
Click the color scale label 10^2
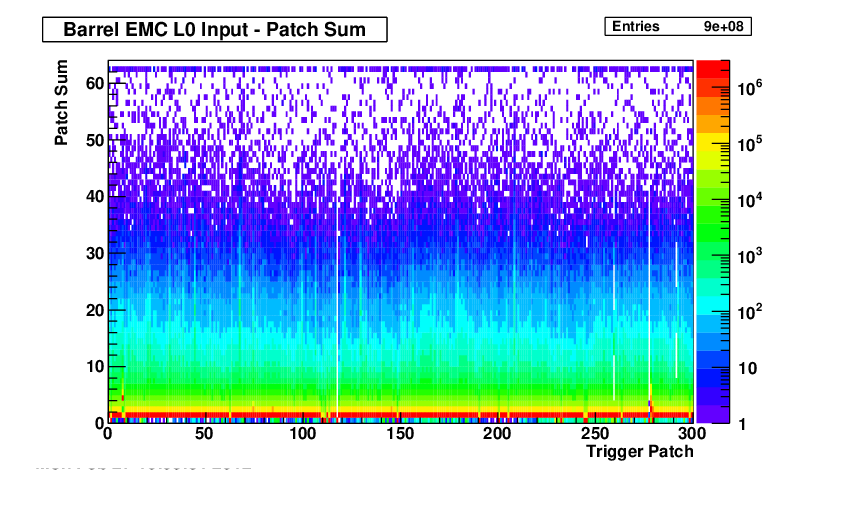[x=750, y=312]
